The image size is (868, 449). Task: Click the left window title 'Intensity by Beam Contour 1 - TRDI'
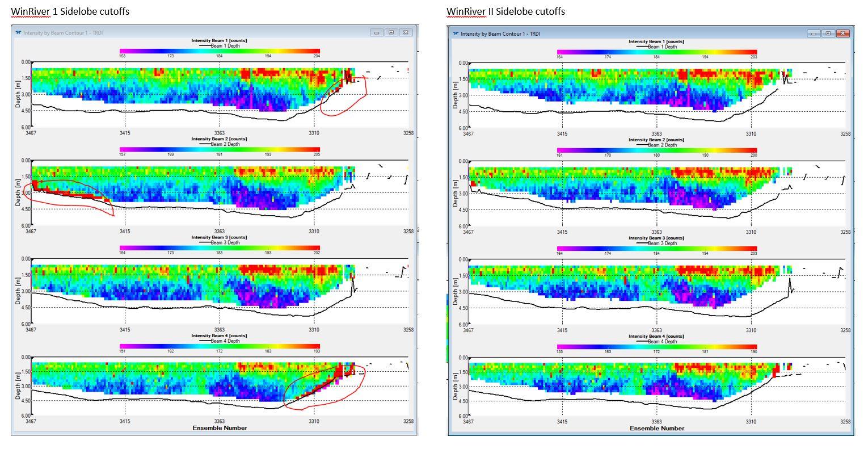pyautogui.click(x=64, y=33)
